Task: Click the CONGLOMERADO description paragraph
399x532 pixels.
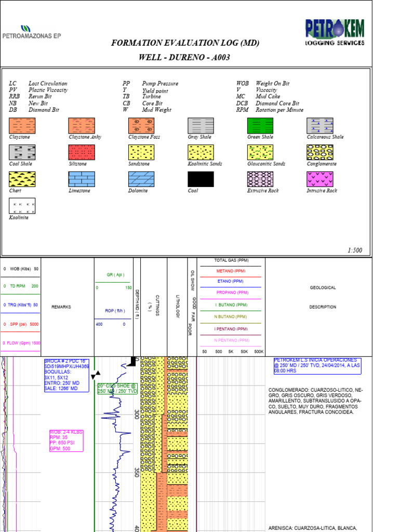Action: pyautogui.click(x=315, y=401)
